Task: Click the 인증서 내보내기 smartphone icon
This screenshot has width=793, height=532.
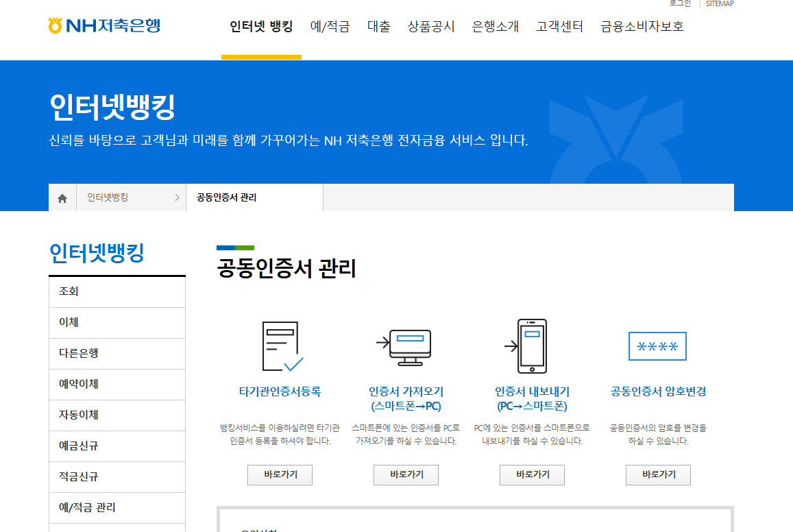Action: 526,346
